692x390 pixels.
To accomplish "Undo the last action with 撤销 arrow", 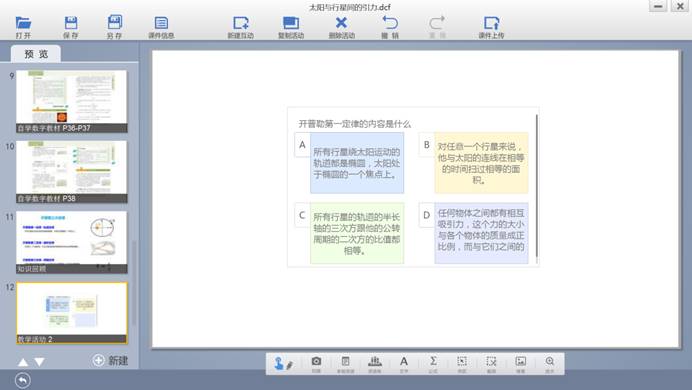I will pos(390,27).
